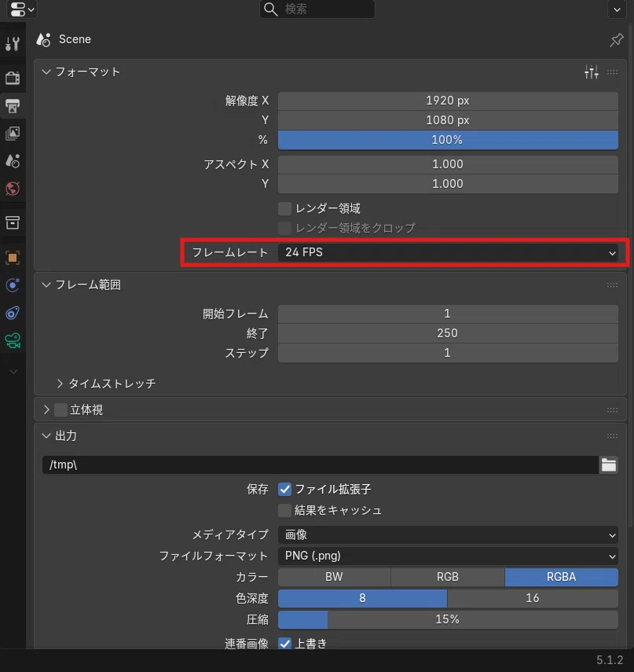
Task: Switch to the World properties globe icon
Action: coord(13,189)
